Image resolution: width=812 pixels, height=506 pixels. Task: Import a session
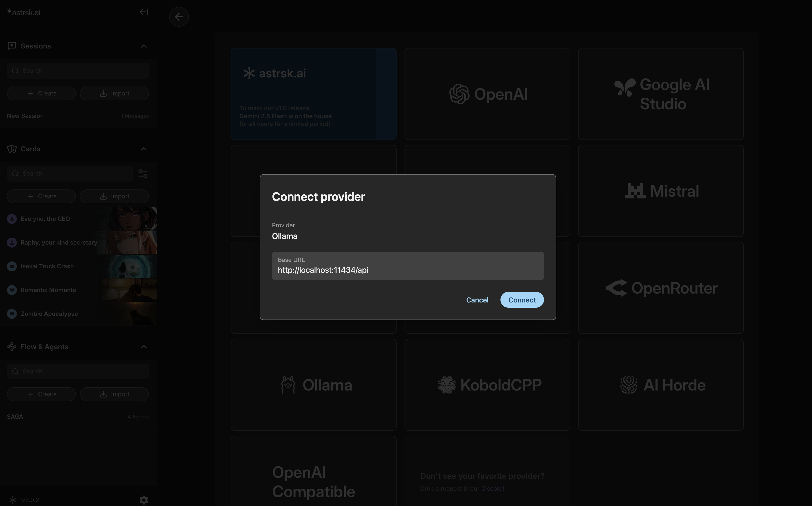114,93
